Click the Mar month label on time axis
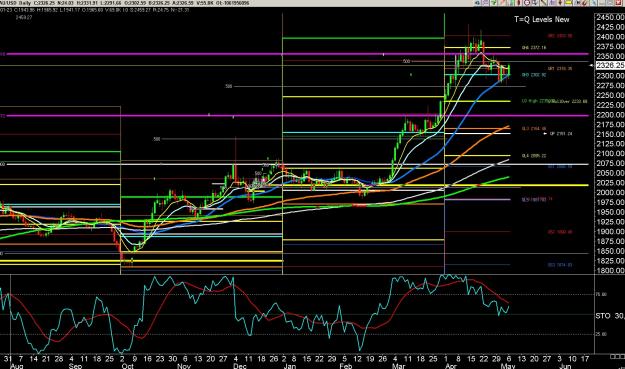This screenshot has width=625, height=369. pos(398,366)
